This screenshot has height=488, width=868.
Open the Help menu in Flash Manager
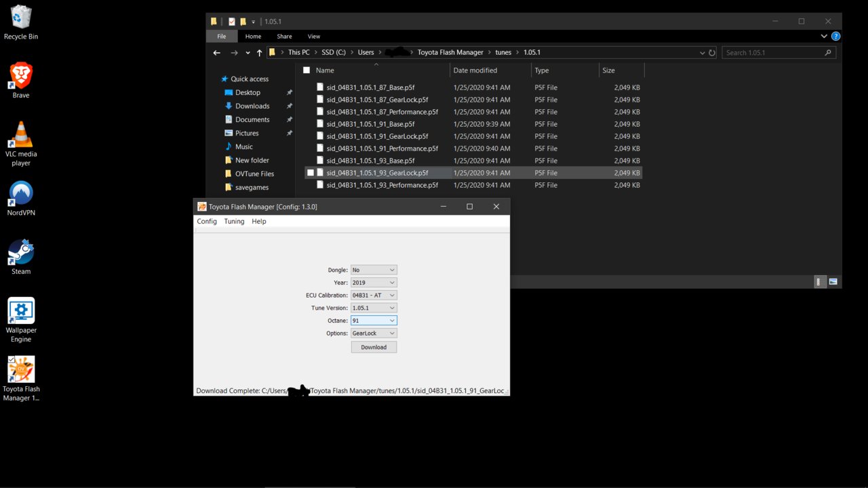click(x=259, y=222)
